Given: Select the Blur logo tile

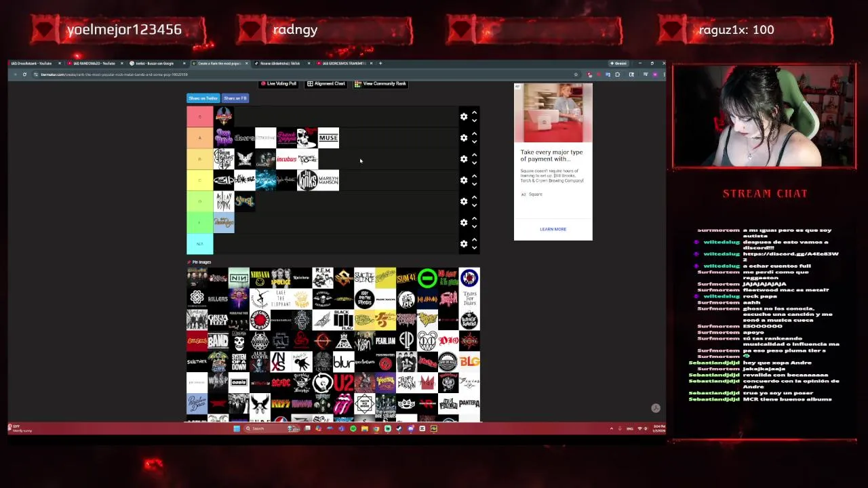Looking at the screenshot, I should tap(343, 361).
